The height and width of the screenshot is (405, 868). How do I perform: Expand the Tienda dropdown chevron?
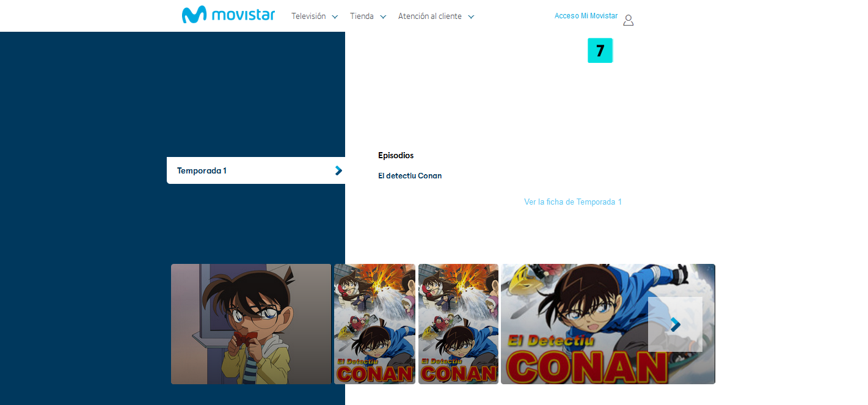coord(383,17)
